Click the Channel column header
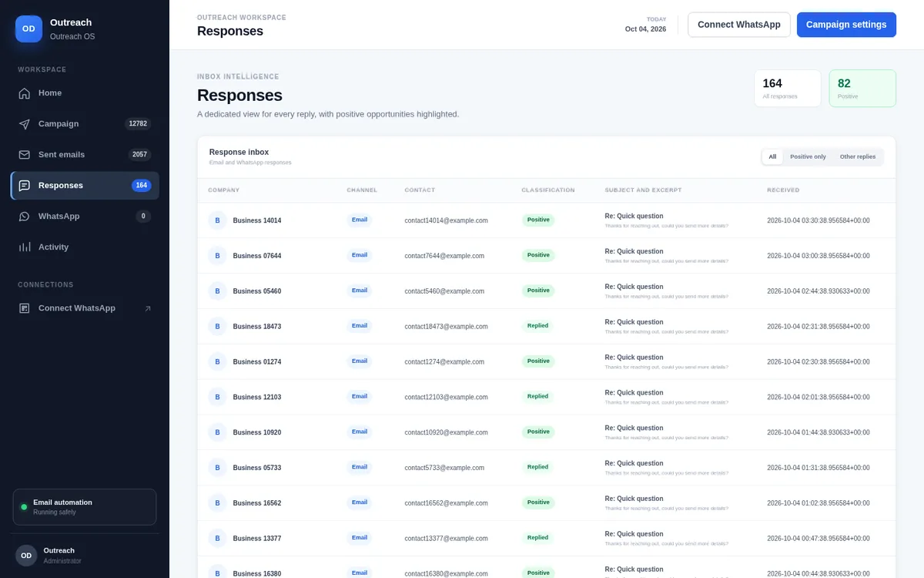 (x=362, y=190)
